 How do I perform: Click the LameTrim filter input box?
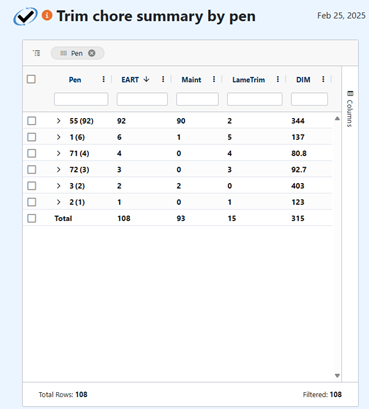point(255,99)
